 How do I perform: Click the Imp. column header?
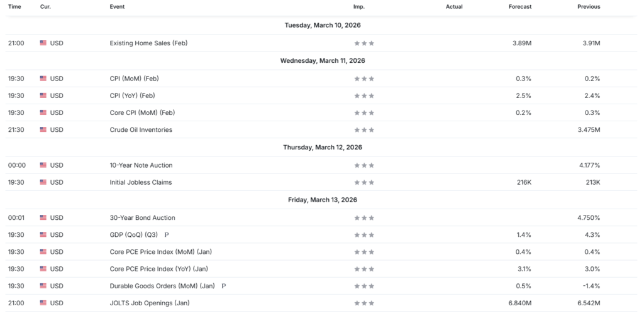[x=358, y=7]
